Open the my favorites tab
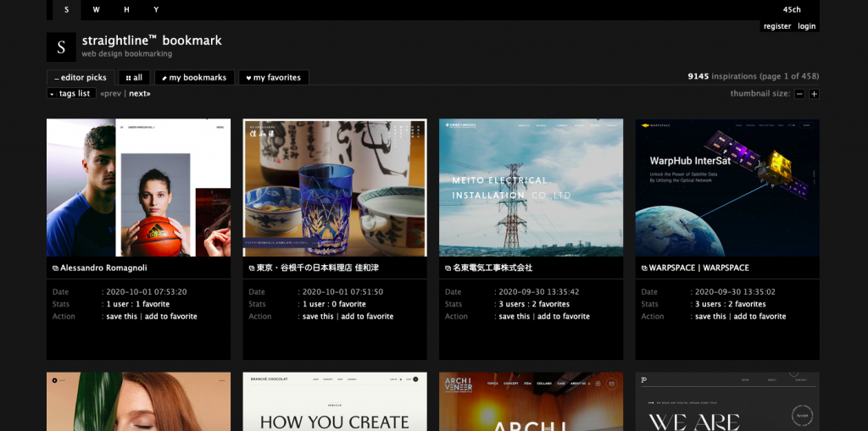868x431 pixels. (274, 77)
